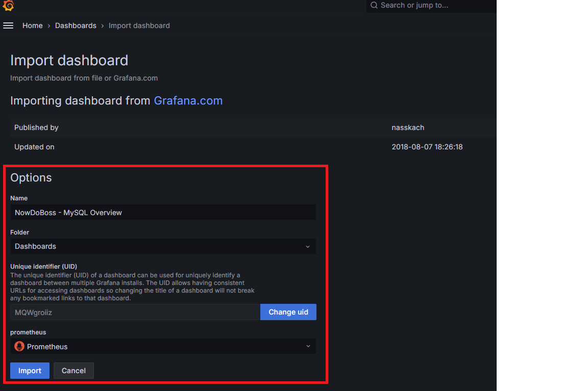Click the Unique identifier (UID) label
Screen dimensions: 588x391
pyautogui.click(x=43, y=266)
